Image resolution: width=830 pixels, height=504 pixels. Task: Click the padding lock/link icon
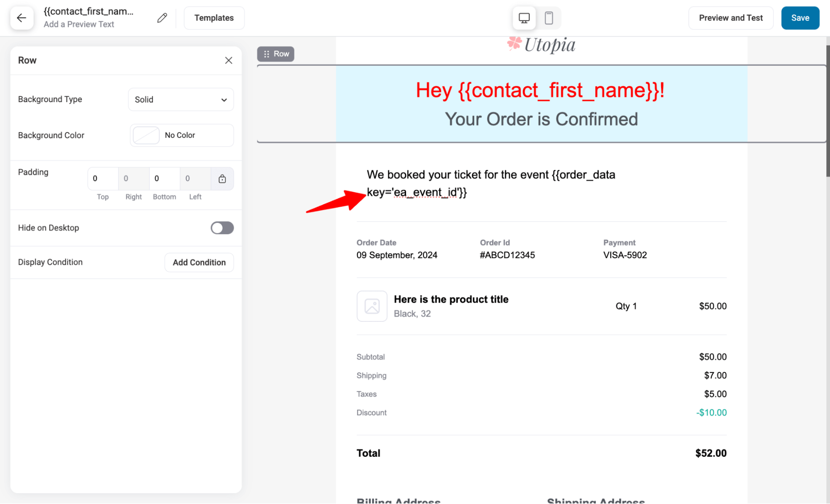222,178
